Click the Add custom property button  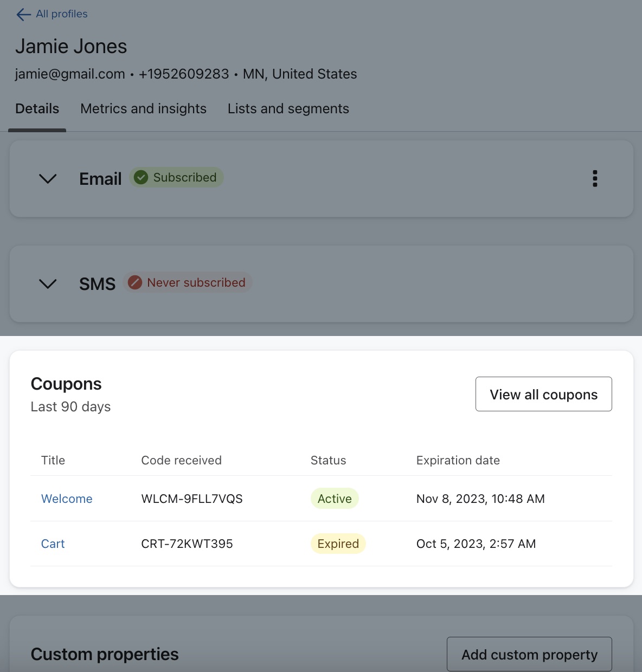tap(529, 654)
